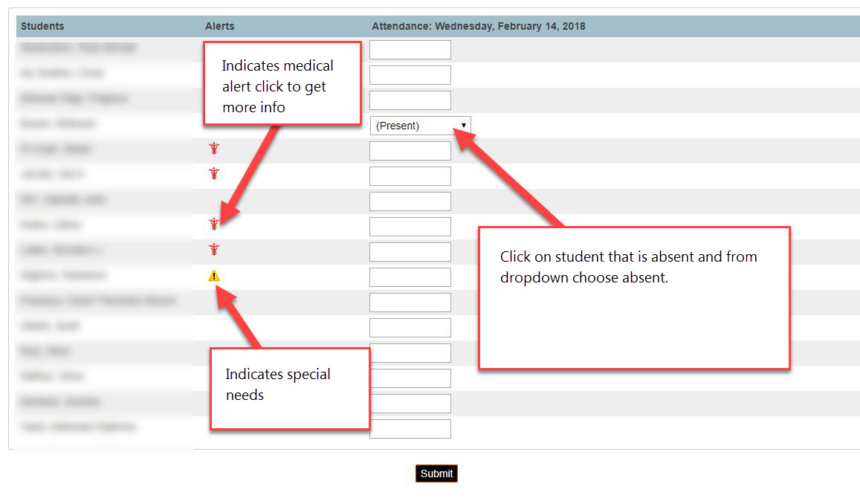Open the topmost alert icon in Alerts column

[x=214, y=148]
